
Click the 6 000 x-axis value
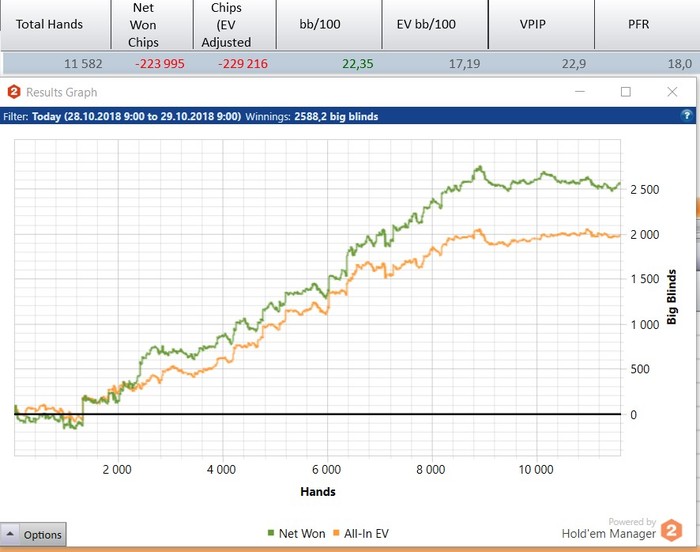(326, 469)
